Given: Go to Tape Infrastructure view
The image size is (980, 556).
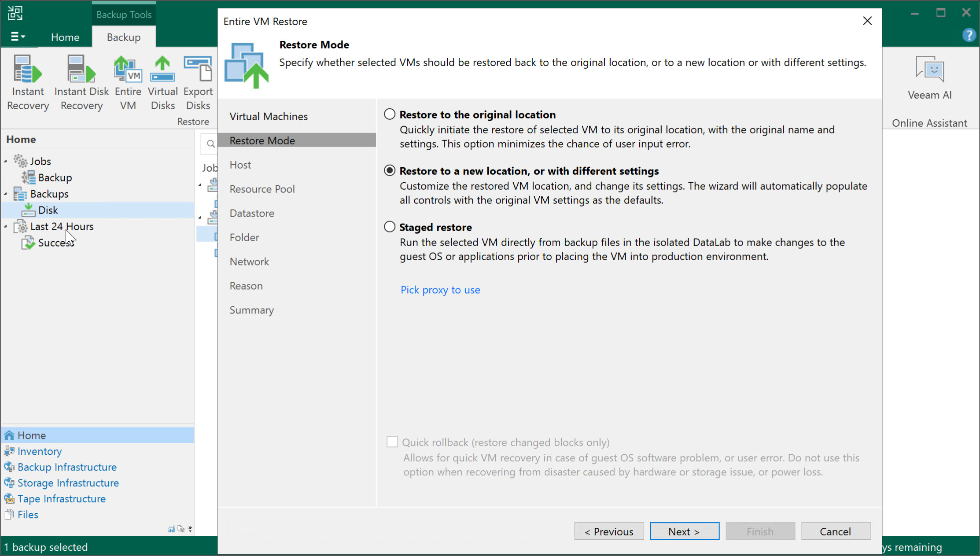Looking at the screenshot, I should [x=61, y=498].
